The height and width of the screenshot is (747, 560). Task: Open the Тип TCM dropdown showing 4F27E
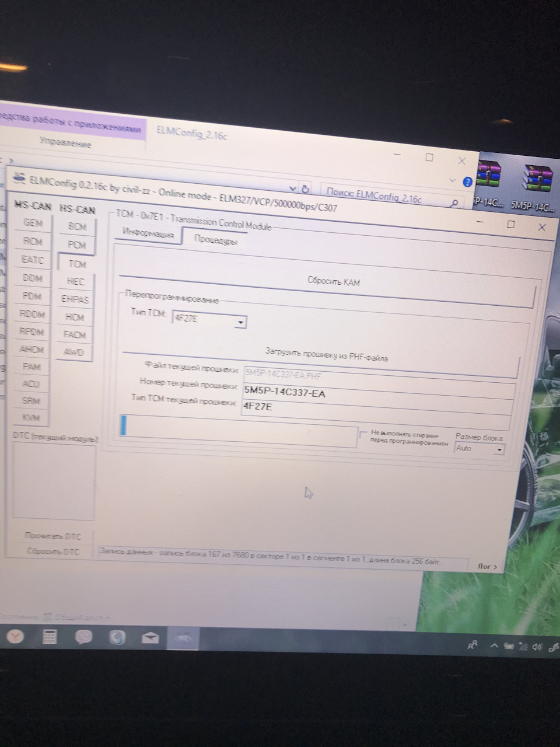point(209,320)
